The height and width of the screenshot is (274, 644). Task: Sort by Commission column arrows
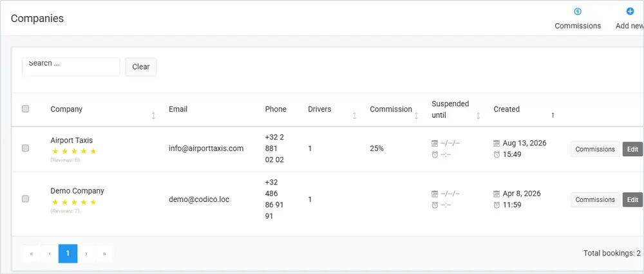416,116
